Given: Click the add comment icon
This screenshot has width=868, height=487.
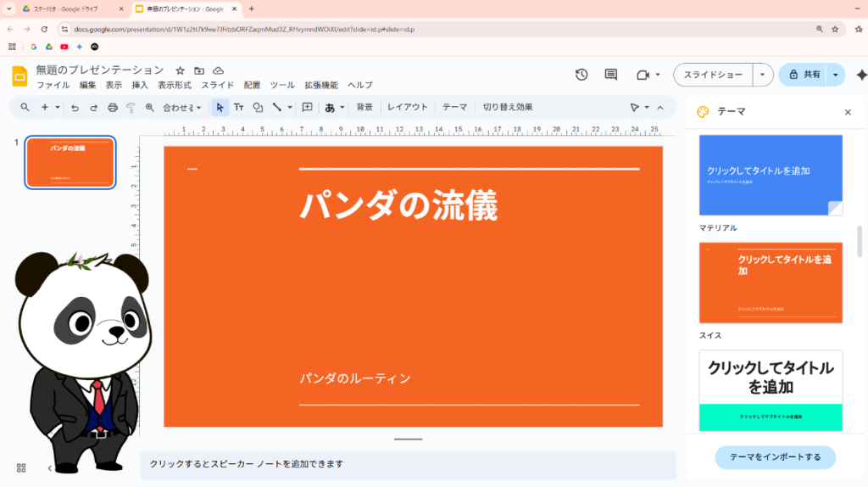Looking at the screenshot, I should (307, 108).
